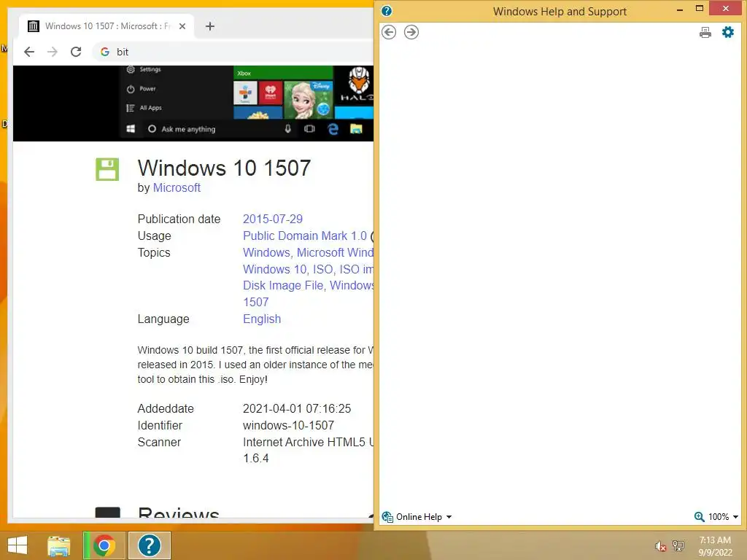Viewport: 747px width, 560px height.
Task: Open the Windows Start button
Action: tap(18, 545)
